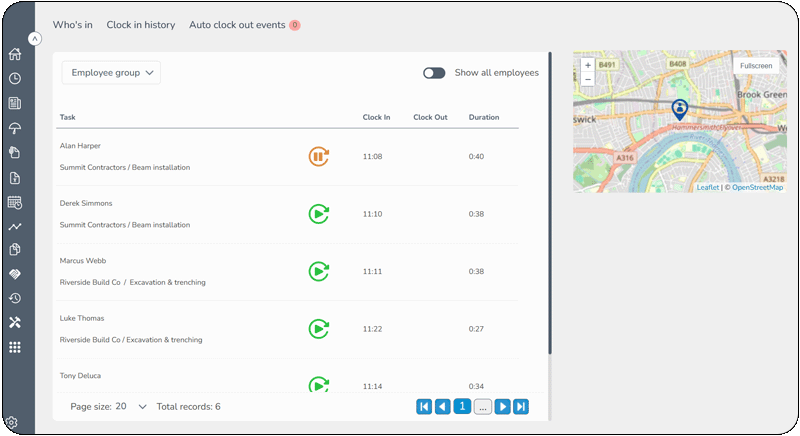Open the trend line reports icon
The height and width of the screenshot is (436, 800).
15,226
